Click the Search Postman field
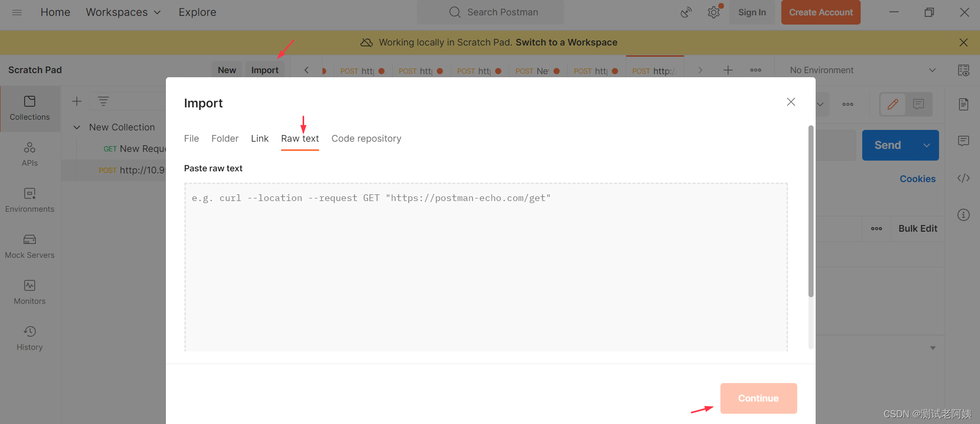This screenshot has width=980, height=424. coord(491,12)
